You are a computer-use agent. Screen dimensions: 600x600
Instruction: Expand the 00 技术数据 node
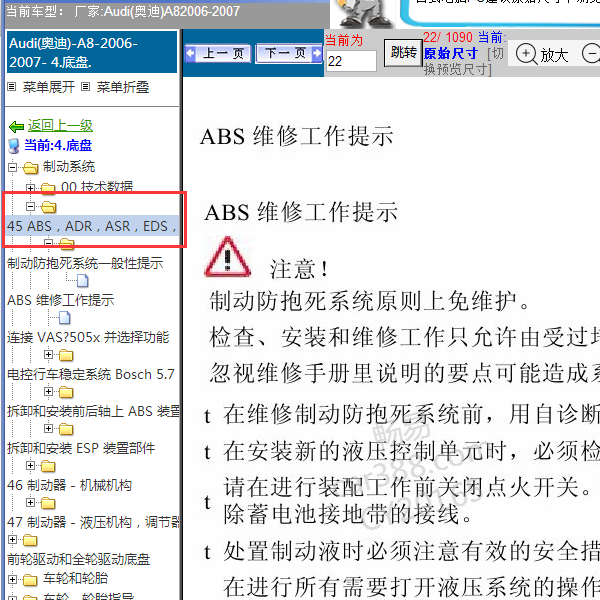point(30,188)
